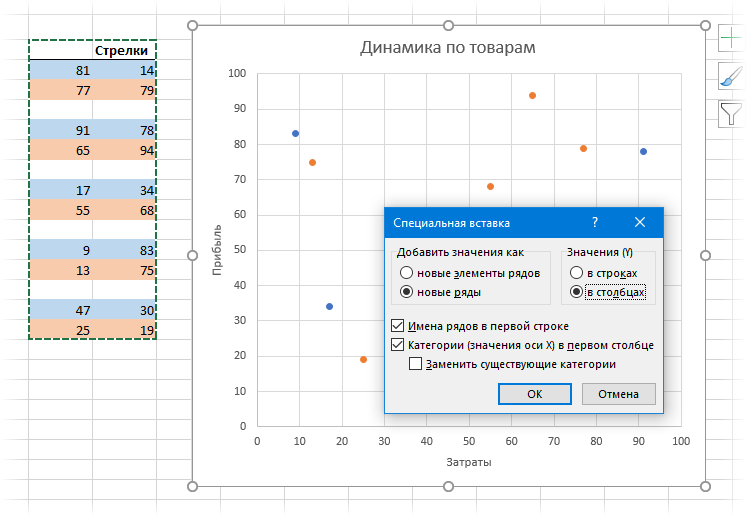The image size is (747, 517).
Task: Select cell containing 65
Action: [x=61, y=150]
